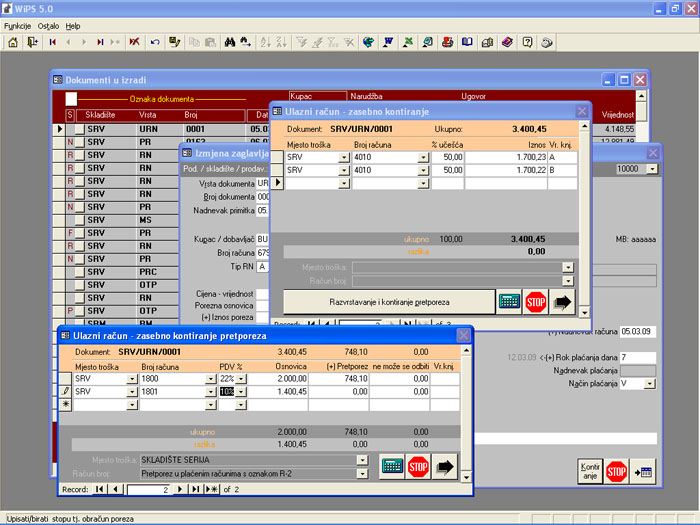Expand the Način plaćanja dropdown

tap(650, 383)
